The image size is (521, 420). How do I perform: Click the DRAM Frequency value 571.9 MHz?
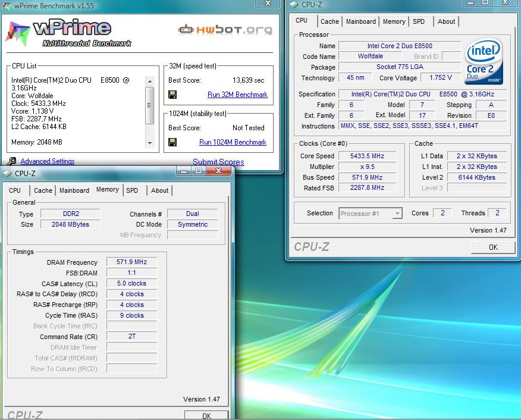click(x=131, y=262)
